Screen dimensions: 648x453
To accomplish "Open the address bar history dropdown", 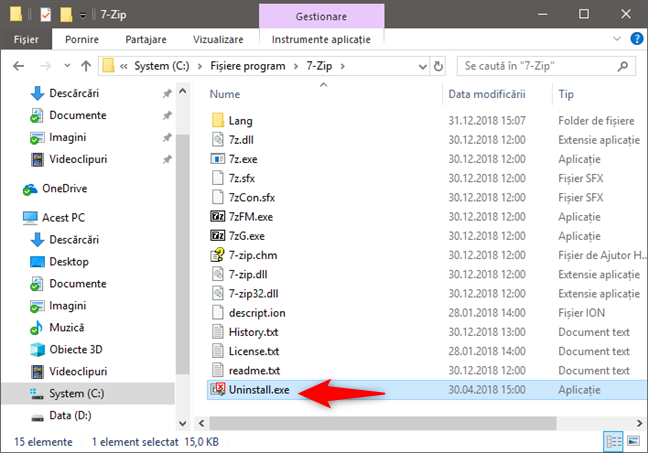I will coord(422,66).
